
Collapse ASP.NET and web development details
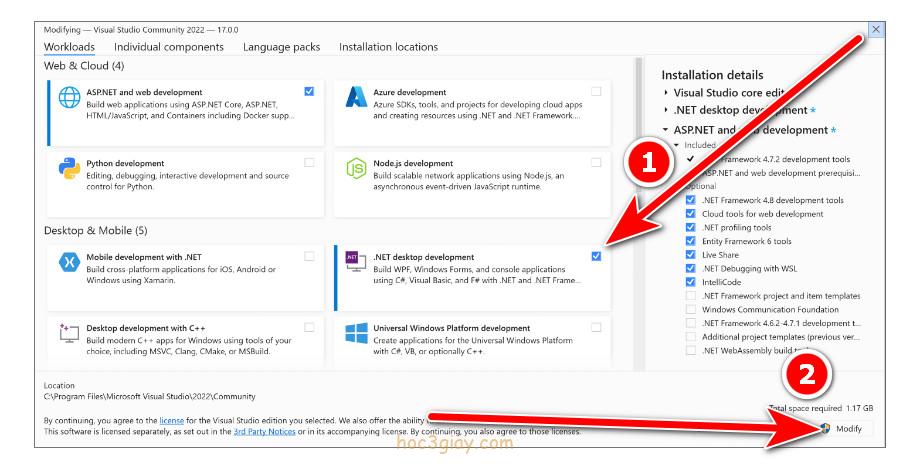(667, 130)
